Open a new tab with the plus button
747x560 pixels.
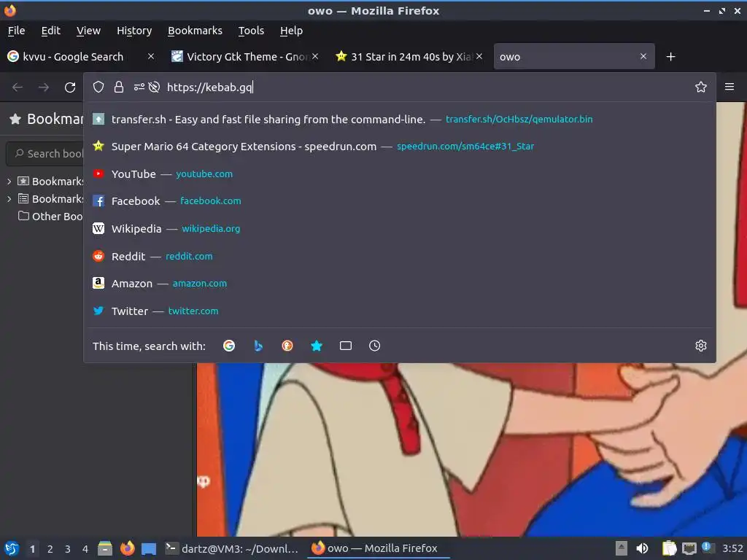click(670, 57)
